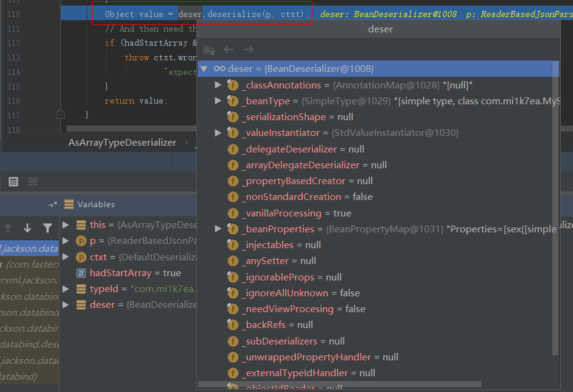Screen dimensions: 573x392
Task: Click the filter frames funnel icon
Action: click(x=48, y=228)
